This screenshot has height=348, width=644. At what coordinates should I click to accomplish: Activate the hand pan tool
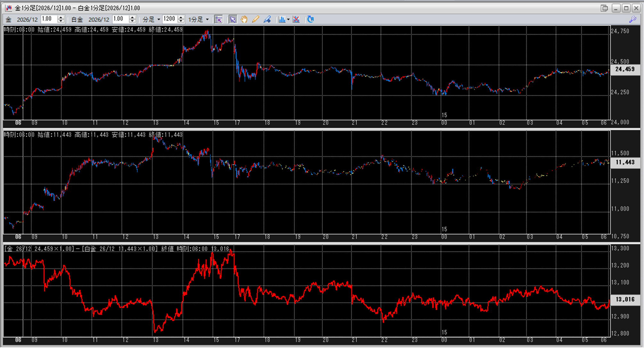click(244, 20)
